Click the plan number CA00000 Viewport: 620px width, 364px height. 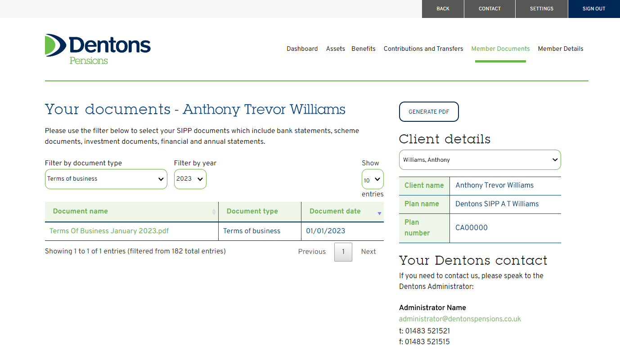click(472, 228)
